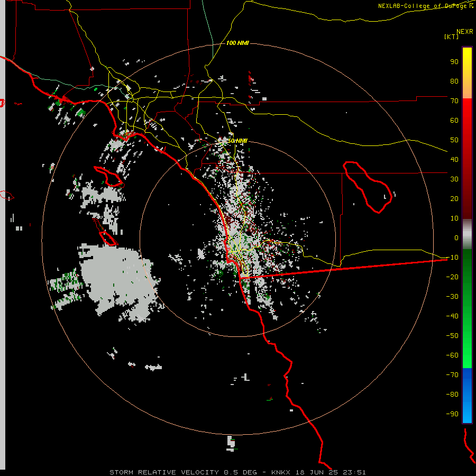Click the "23:51" timestamp in the footer
The image size is (476, 476).
[354, 472]
